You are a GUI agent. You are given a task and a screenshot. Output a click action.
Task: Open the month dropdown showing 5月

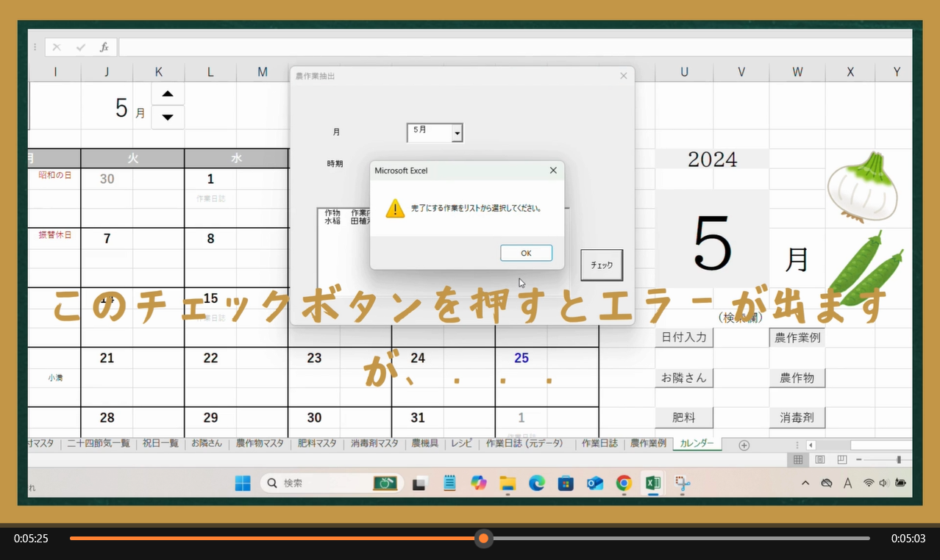tap(457, 133)
